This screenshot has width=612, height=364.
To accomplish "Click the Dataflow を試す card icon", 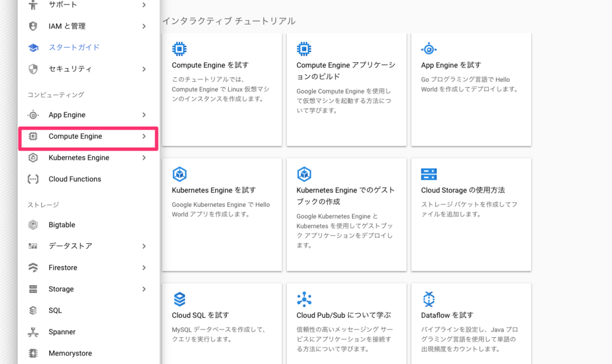I will click(429, 299).
